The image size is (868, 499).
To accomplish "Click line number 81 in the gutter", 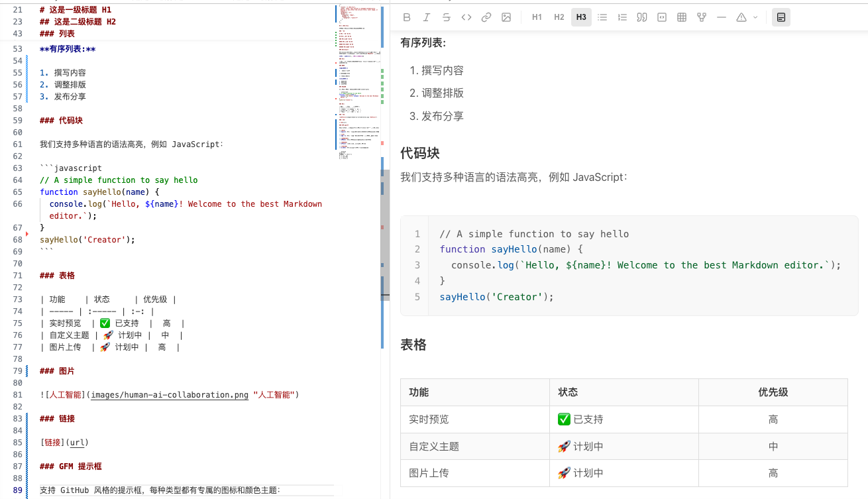I will 17,395.
